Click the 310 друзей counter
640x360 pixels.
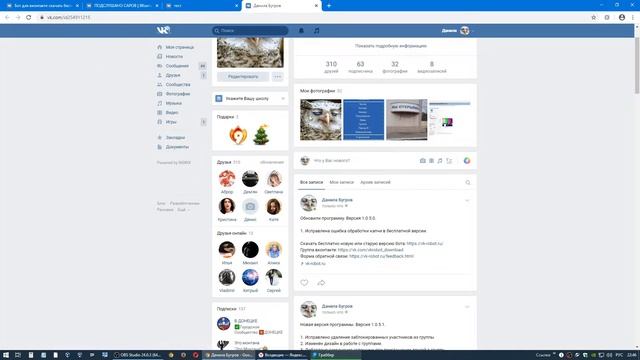coord(331,67)
